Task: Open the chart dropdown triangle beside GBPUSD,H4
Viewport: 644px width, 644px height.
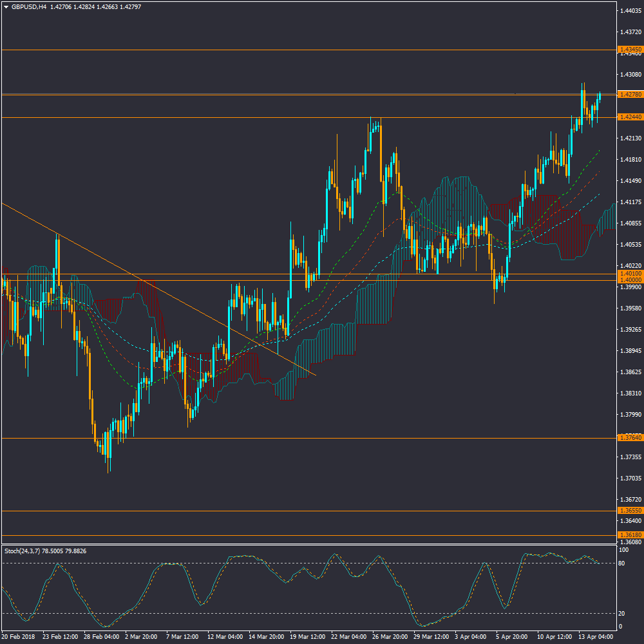Action: pos(6,7)
